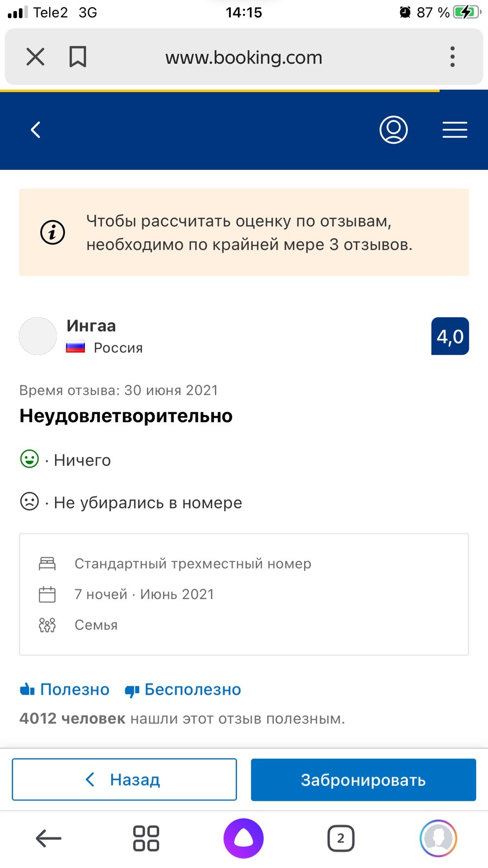
Task: Tap the www.booking.com address field
Action: [244, 58]
